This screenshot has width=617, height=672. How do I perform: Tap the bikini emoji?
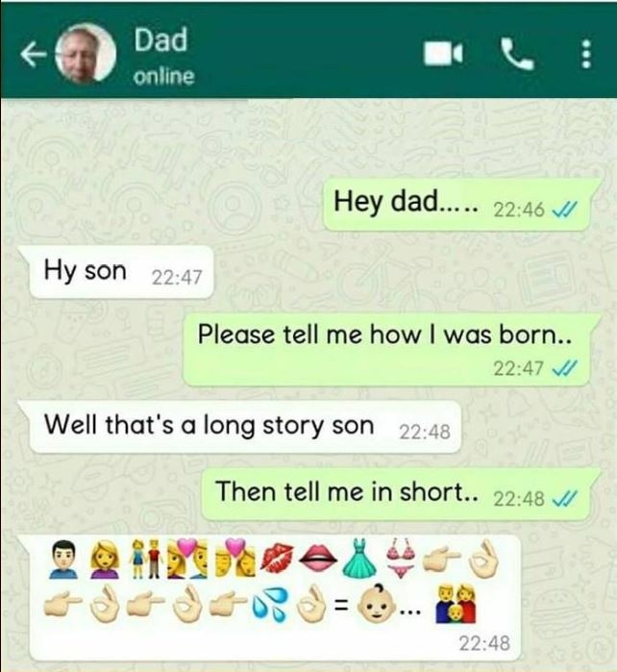click(x=401, y=558)
